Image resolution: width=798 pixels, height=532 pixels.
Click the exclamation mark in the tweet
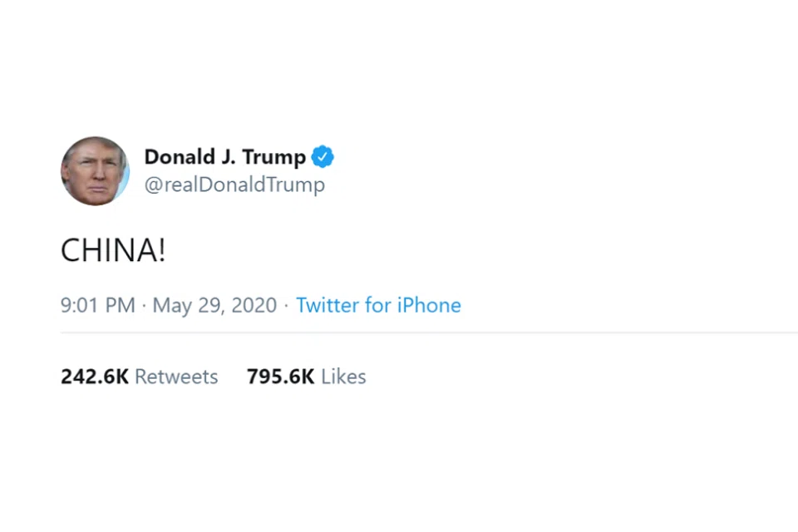(x=161, y=250)
